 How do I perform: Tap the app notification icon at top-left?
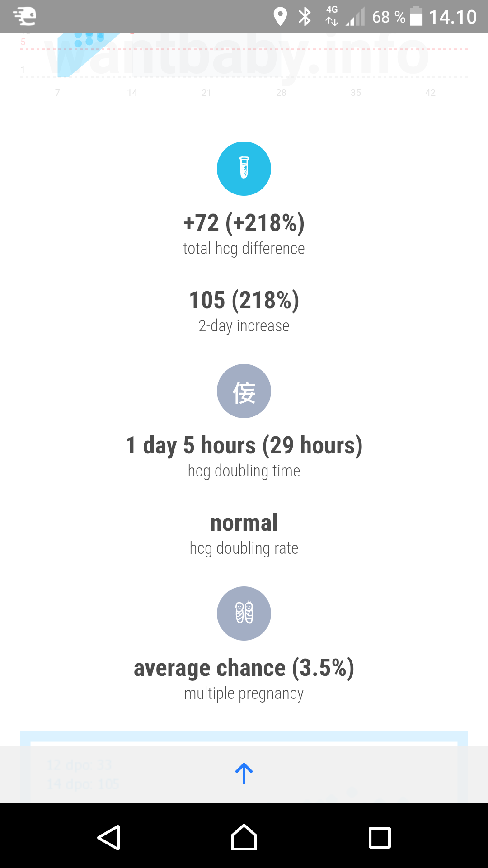(25, 17)
